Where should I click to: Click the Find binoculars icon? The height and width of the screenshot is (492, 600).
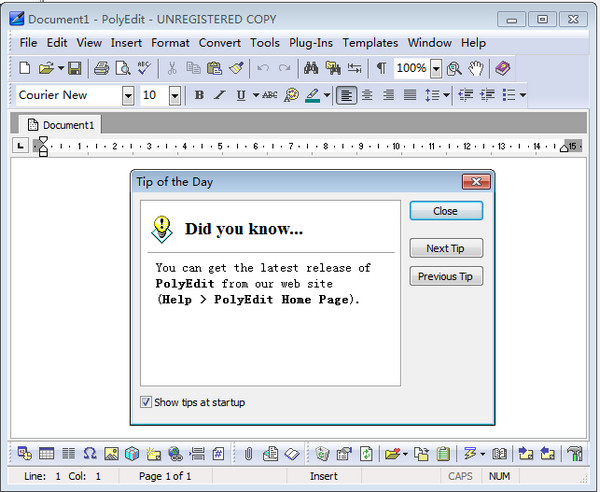310,68
